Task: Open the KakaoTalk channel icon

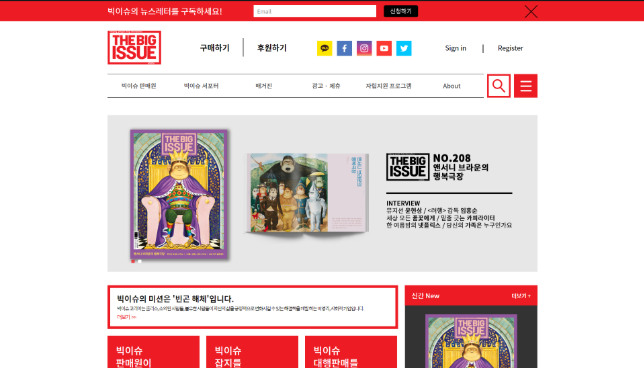Action: pos(324,48)
